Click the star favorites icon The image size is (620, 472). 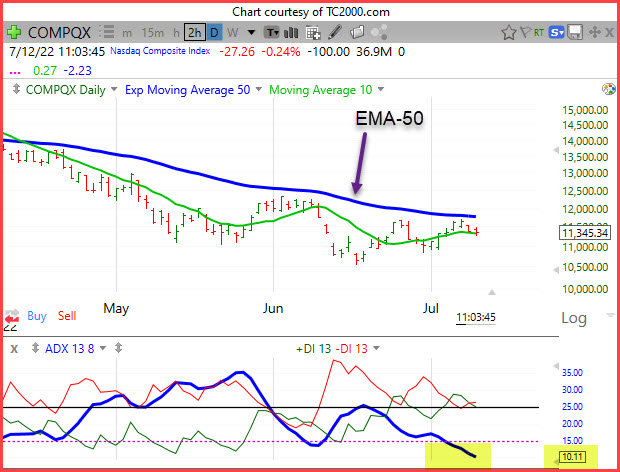tap(509, 32)
